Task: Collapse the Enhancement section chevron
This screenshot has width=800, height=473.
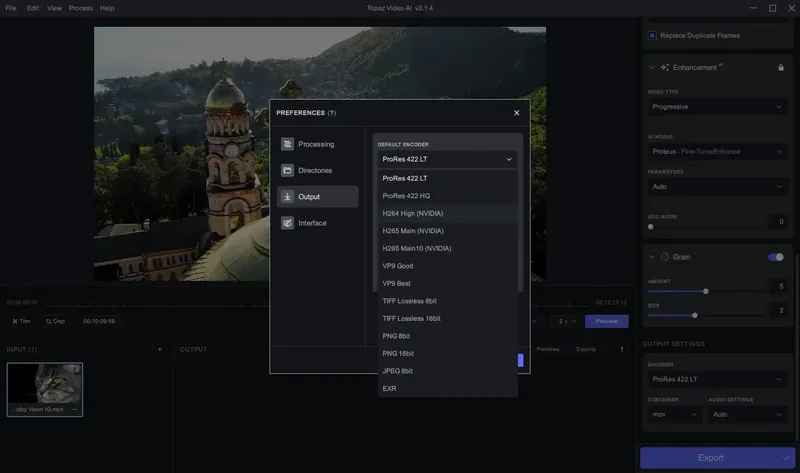Action: point(652,67)
